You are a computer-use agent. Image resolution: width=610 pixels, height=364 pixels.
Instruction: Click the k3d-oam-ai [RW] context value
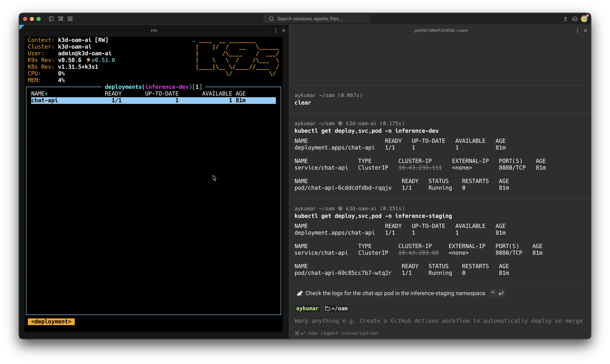(x=83, y=40)
